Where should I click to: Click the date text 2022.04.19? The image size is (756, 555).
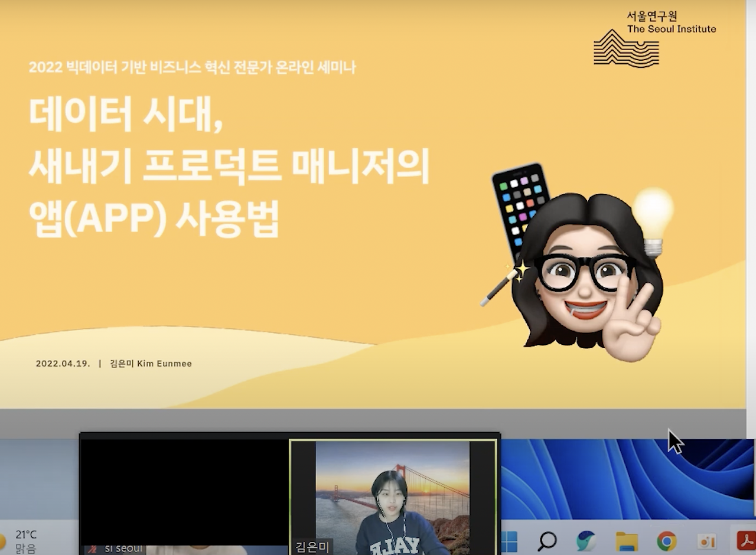tap(62, 364)
